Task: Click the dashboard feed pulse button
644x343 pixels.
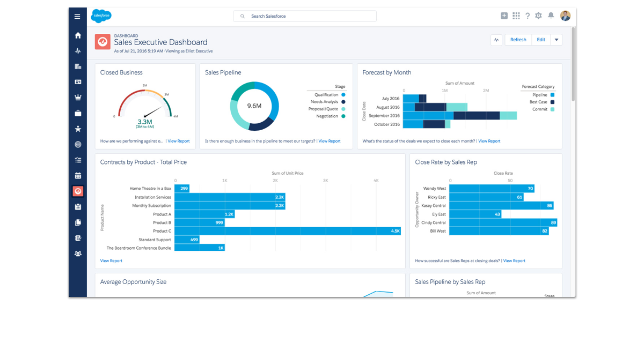Action: pos(496,40)
